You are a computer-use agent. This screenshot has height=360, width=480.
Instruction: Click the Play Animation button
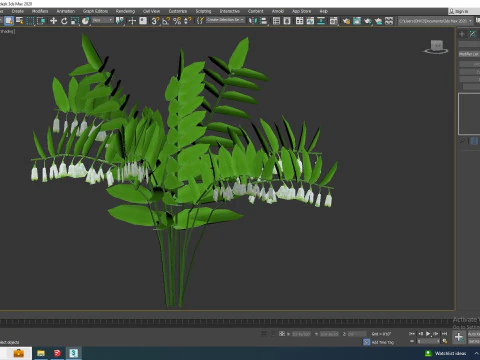coord(428,333)
